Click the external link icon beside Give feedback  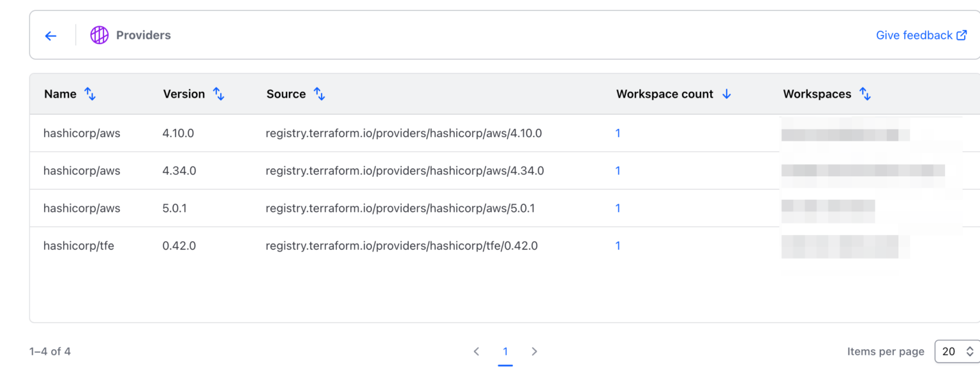point(961,35)
